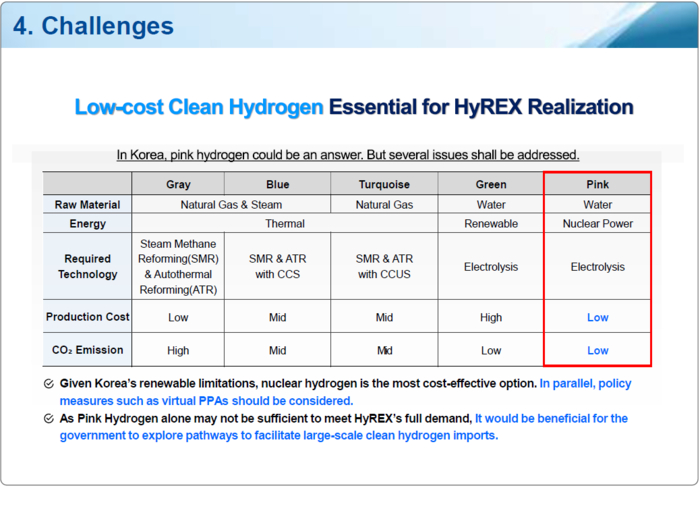The height and width of the screenshot is (511, 700).
Task: Select the "Pink" column header
Action: point(597,184)
